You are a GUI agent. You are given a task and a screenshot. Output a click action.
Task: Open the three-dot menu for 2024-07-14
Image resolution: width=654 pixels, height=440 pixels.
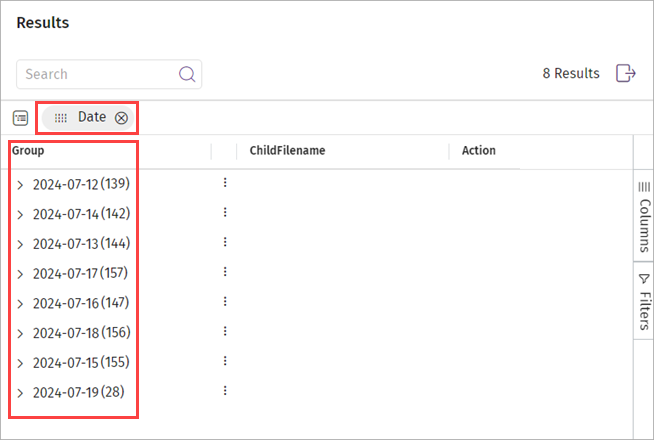[225, 213]
